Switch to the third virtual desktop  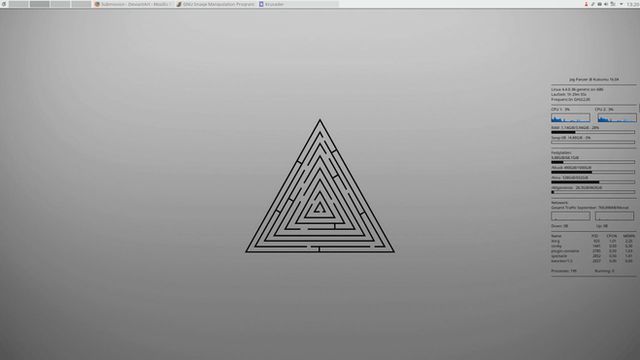coord(60,4)
